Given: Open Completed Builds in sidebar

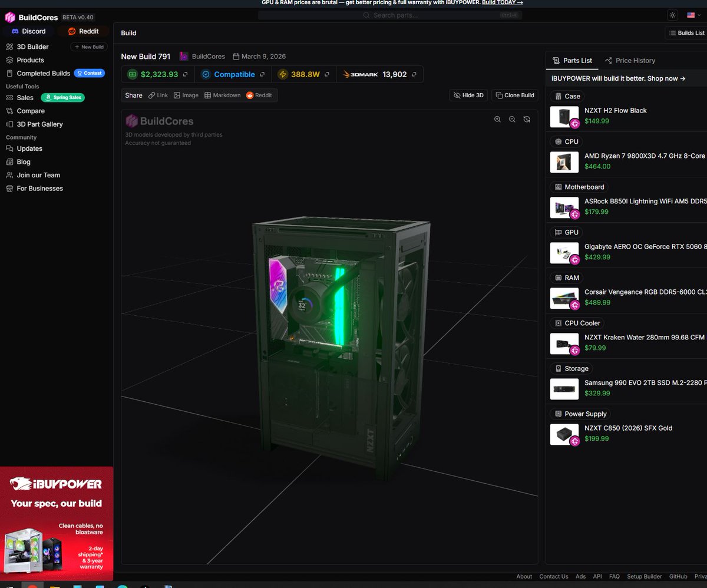Looking at the screenshot, I should coord(38,73).
